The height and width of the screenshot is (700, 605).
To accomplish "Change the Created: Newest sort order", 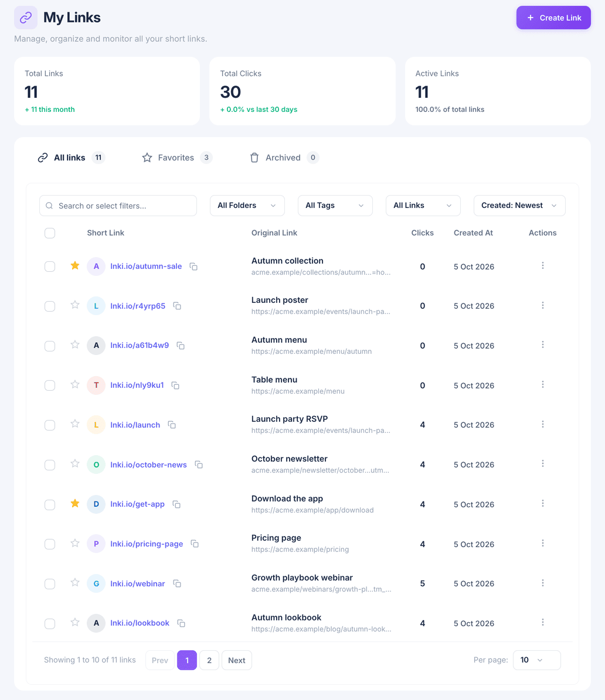I will point(519,206).
